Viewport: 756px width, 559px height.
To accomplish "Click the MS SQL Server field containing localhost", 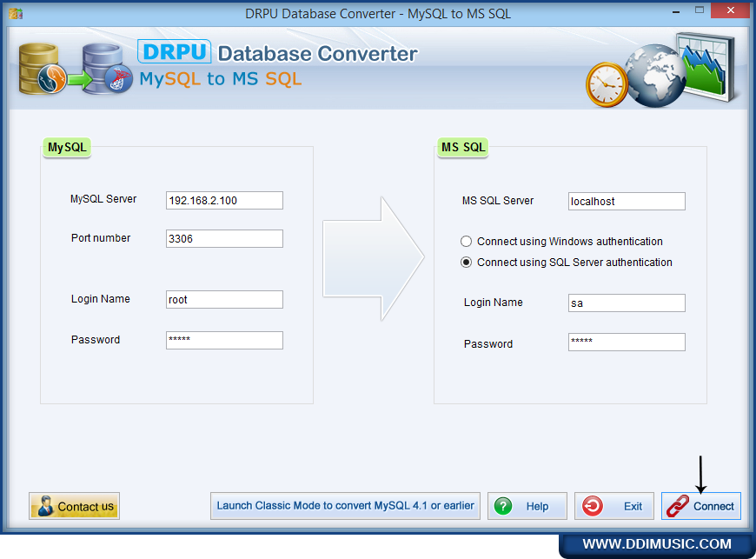I will [627, 202].
